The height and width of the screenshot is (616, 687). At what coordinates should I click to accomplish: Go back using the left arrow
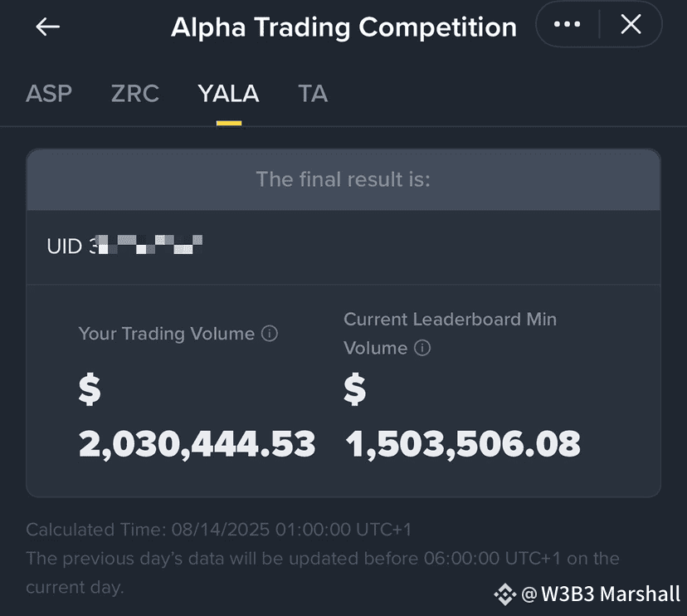pyautogui.click(x=48, y=27)
